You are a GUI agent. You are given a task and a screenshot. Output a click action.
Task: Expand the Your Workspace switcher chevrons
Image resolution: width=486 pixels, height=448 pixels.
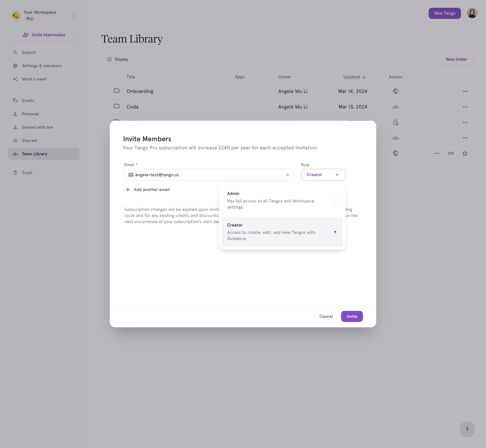pyautogui.click(x=74, y=16)
